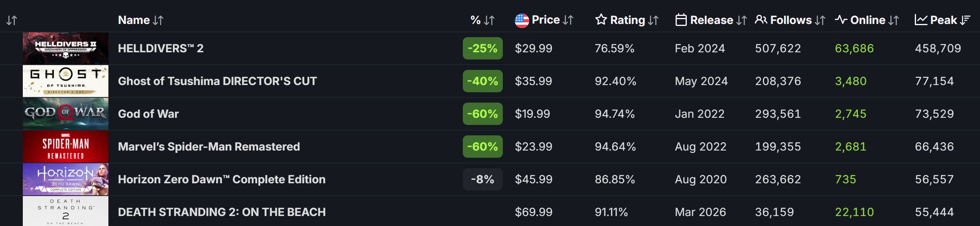Click the people icon beside Follows
Viewport: 980px width, 226px height.
[761, 20]
